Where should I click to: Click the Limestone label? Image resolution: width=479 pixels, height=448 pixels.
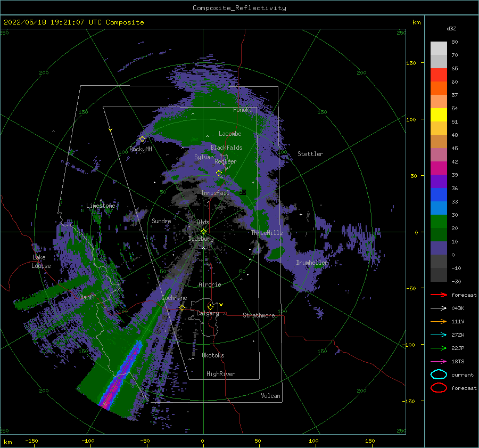[101, 206]
